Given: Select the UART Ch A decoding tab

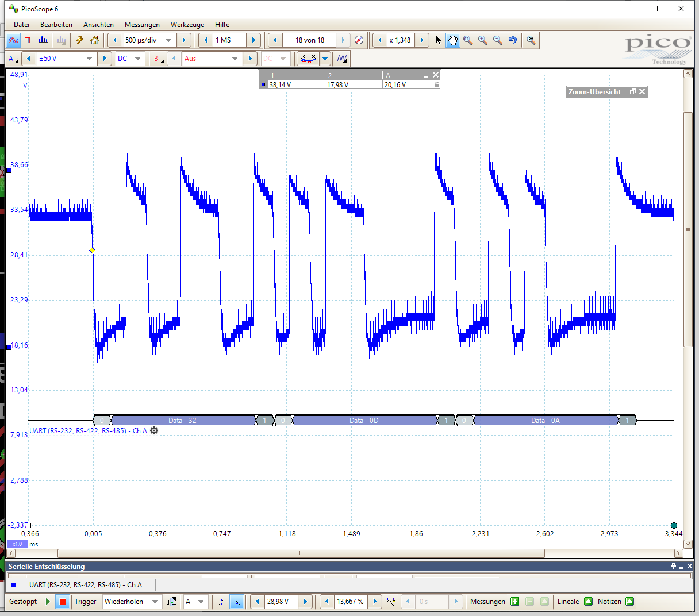Looking at the screenshot, I should [81, 585].
